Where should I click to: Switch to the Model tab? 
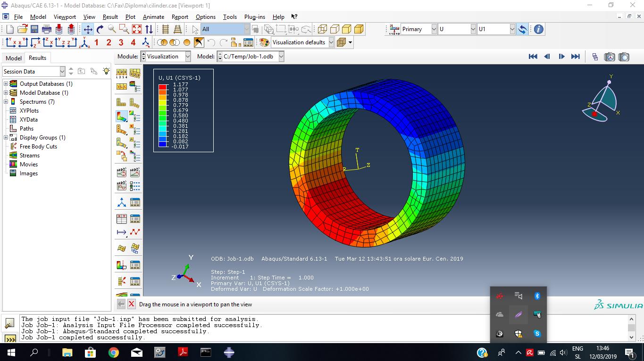pos(13,58)
